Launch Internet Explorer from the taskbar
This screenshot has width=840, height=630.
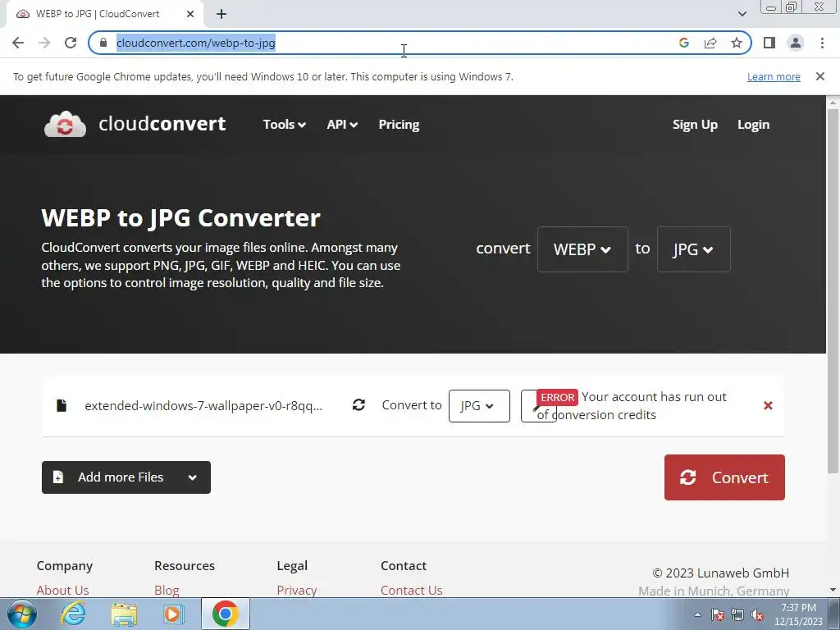pyautogui.click(x=73, y=614)
